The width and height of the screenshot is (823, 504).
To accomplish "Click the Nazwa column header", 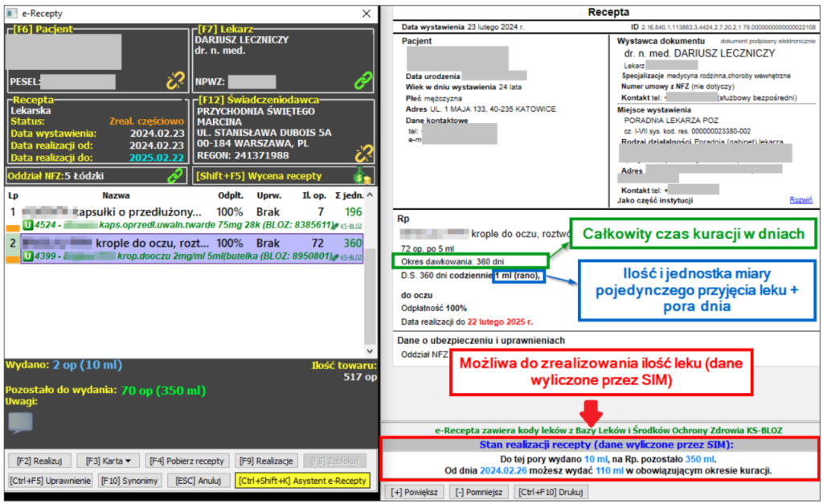I will pos(116,195).
